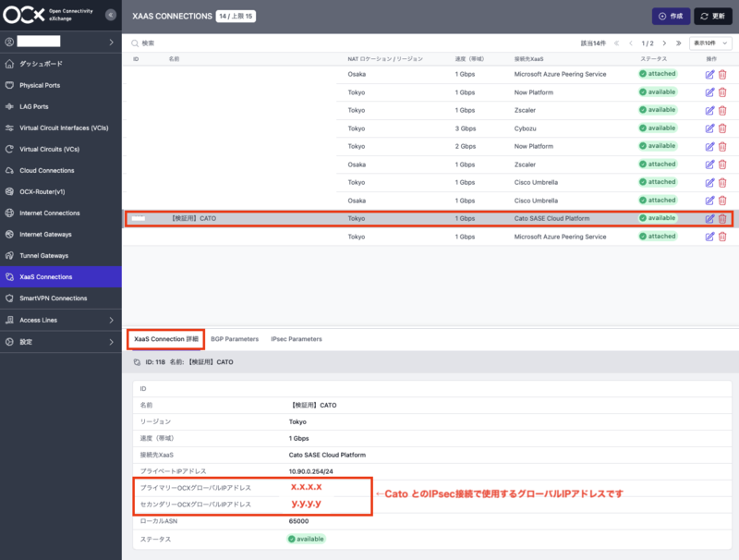Image resolution: width=739 pixels, height=560 pixels.
Task: Open the IPsec Parameters tab
Action: pos(297,339)
